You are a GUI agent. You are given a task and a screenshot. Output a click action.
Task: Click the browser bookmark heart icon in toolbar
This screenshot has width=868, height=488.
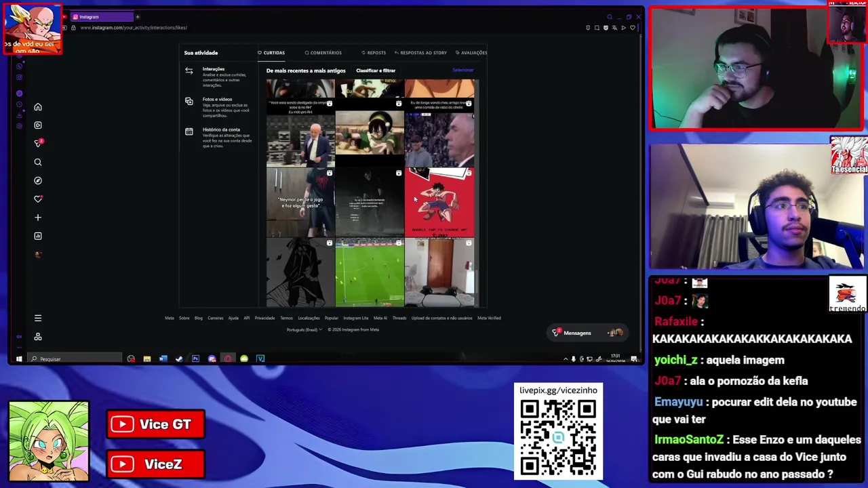coord(632,28)
